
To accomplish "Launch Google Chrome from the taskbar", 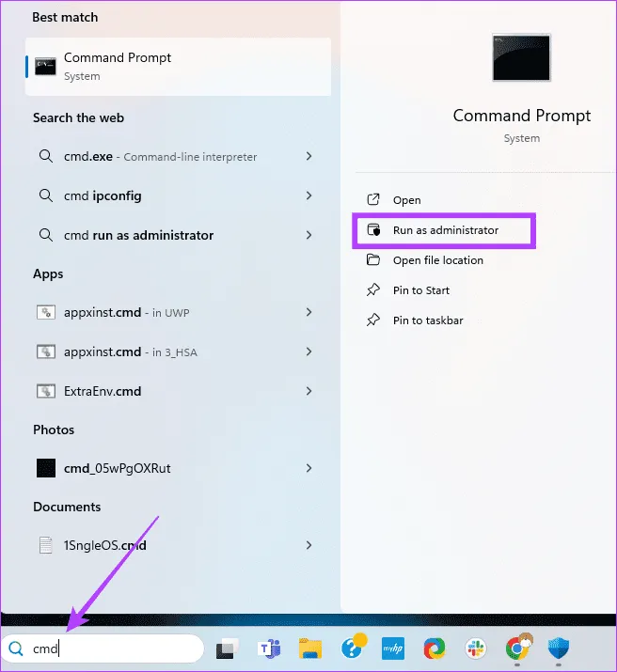I will (515, 649).
